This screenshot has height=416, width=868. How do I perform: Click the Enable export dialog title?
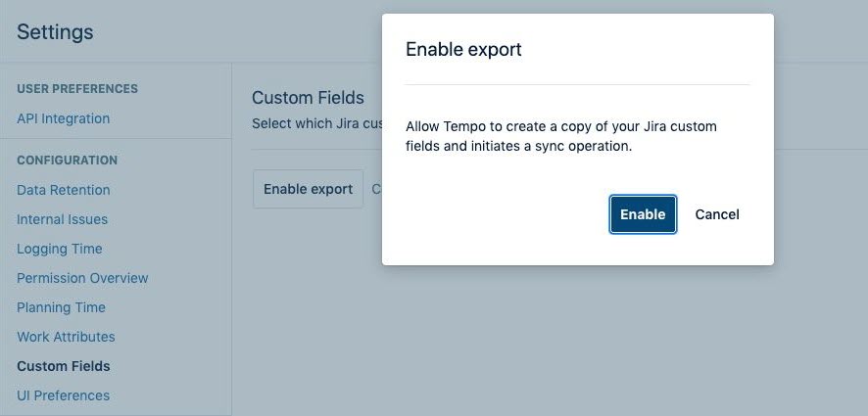point(463,49)
